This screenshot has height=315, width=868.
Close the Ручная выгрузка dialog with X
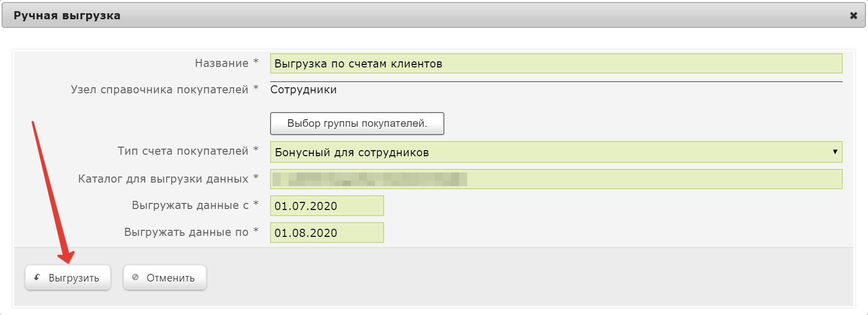(x=853, y=16)
